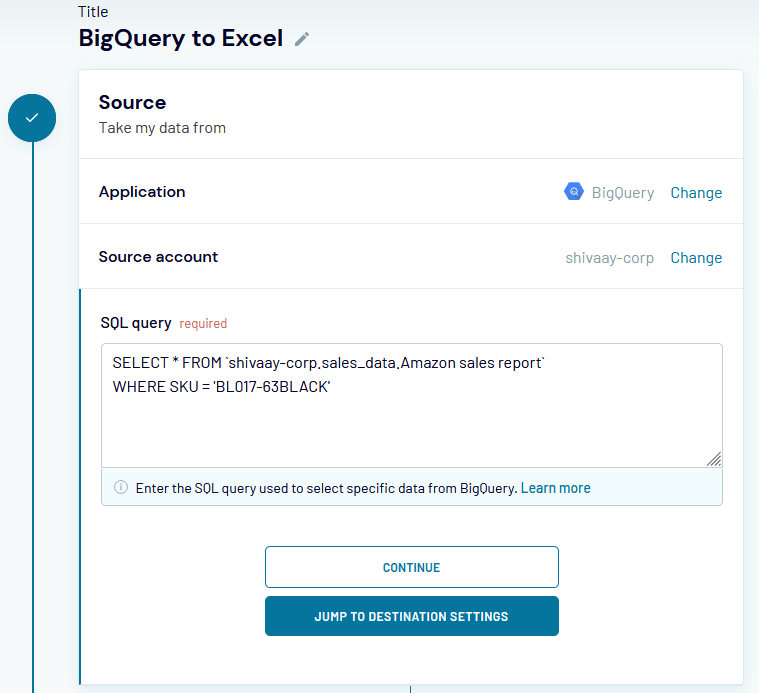Image resolution: width=759 pixels, height=693 pixels.
Task: Select the shivaay-corp account name
Action: click(609, 258)
